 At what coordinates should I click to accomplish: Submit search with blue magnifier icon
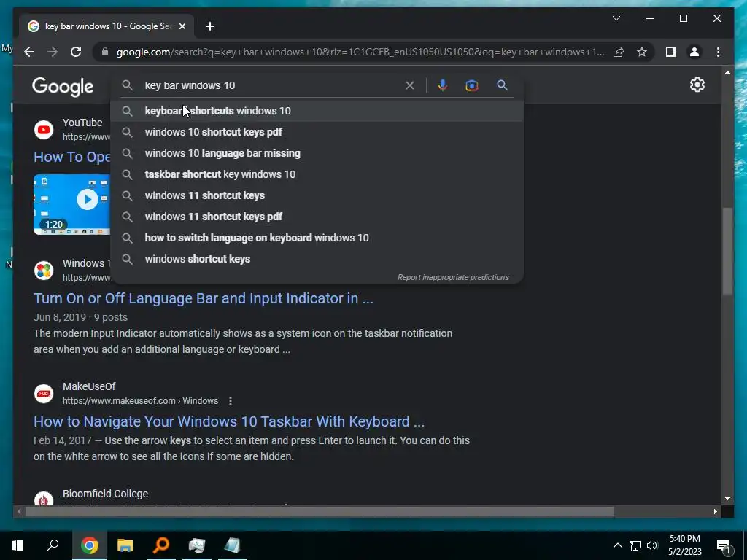click(x=502, y=85)
